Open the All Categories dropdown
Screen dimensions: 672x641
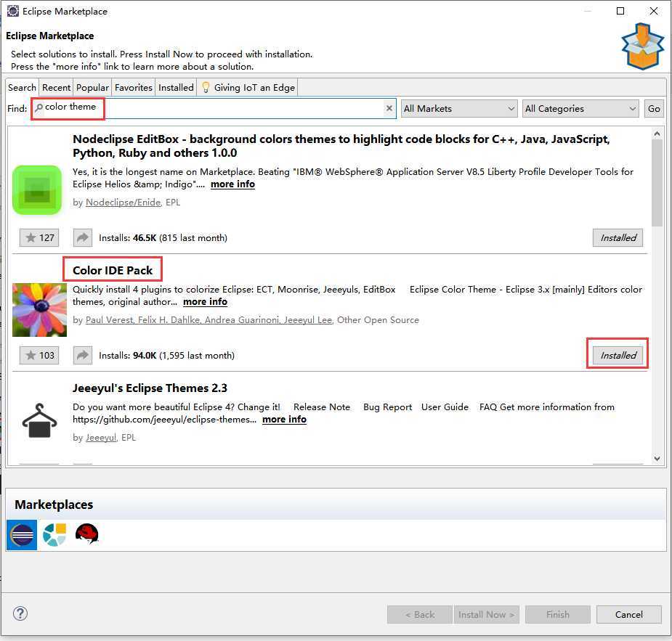[x=580, y=109]
